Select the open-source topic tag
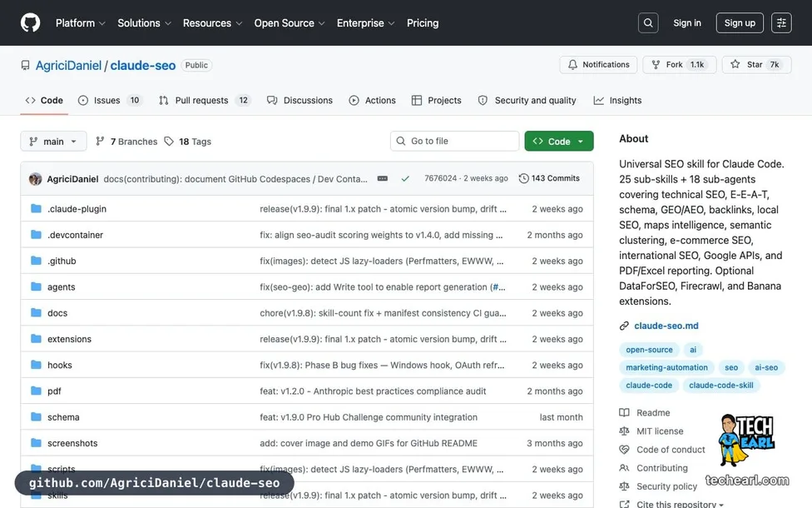Image resolution: width=812 pixels, height=508 pixels. 649,350
